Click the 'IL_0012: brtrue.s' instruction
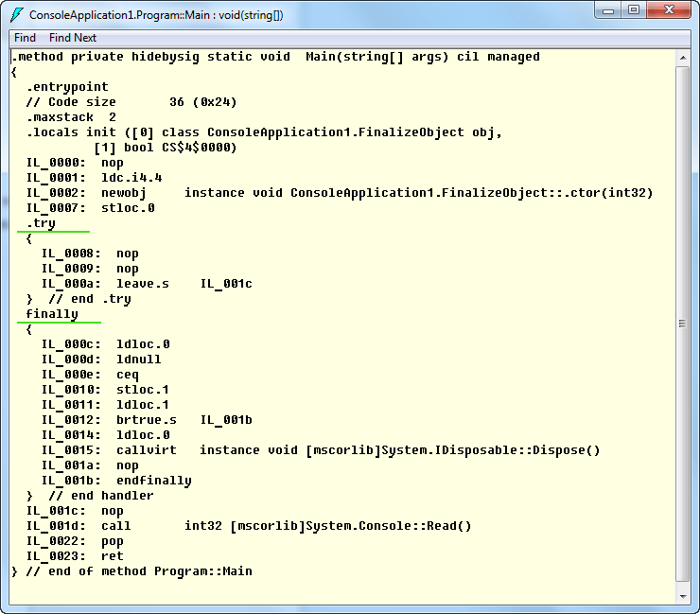The height and width of the screenshot is (614, 700). pos(109,420)
